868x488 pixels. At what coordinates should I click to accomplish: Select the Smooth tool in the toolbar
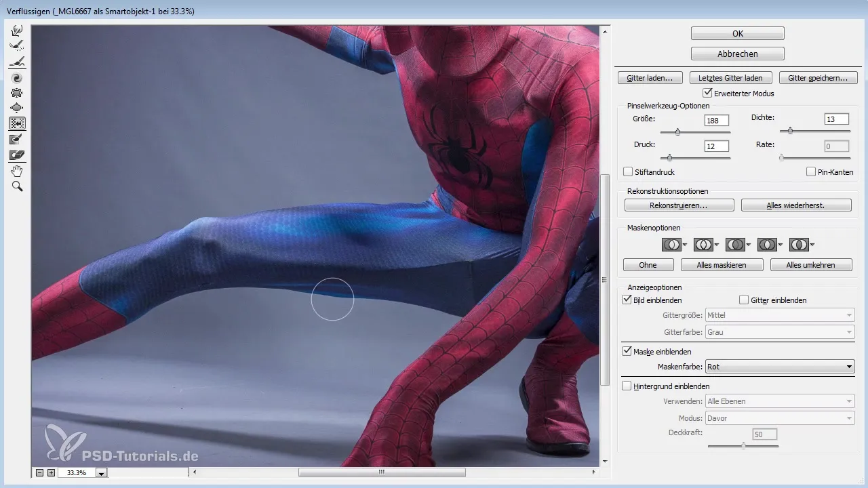pos(17,62)
